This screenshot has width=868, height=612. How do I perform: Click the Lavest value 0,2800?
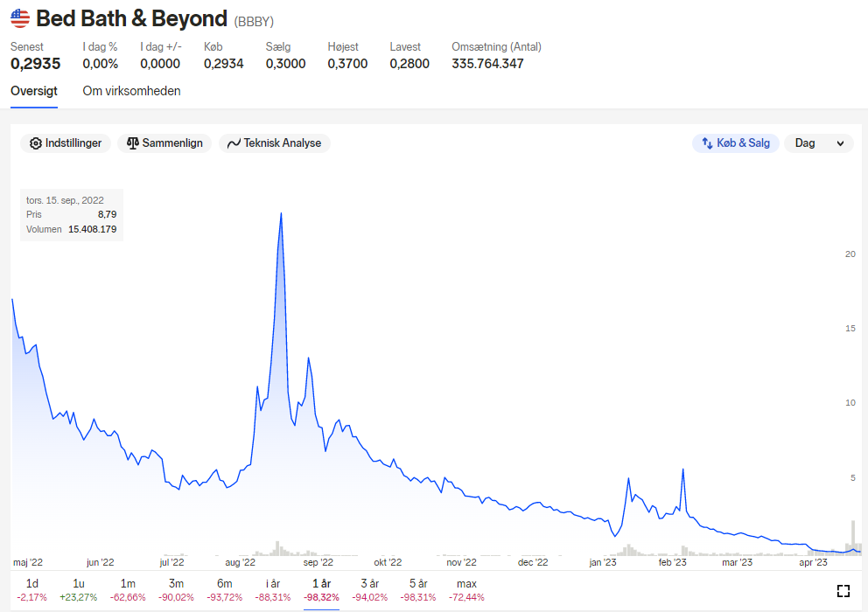pos(409,64)
